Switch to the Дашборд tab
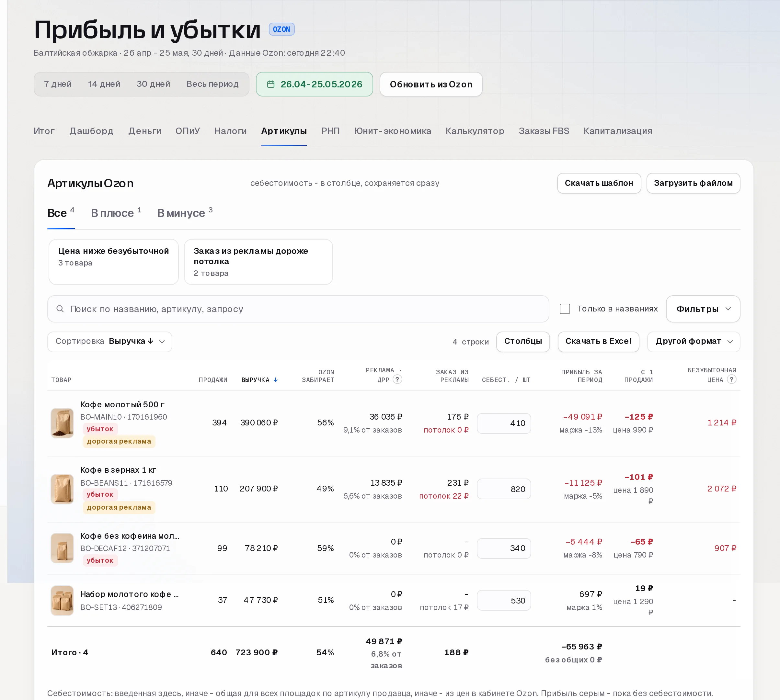Image resolution: width=780 pixels, height=700 pixels. (91, 131)
